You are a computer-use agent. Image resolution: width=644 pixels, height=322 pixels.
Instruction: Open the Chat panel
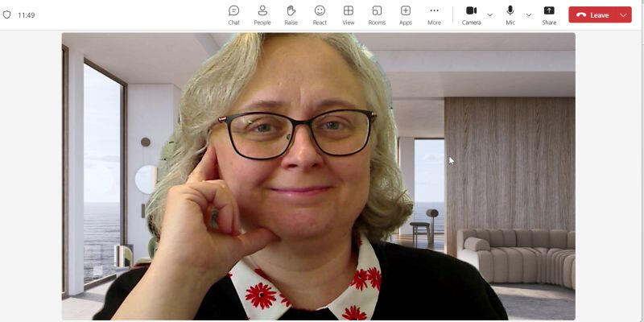pyautogui.click(x=233, y=15)
